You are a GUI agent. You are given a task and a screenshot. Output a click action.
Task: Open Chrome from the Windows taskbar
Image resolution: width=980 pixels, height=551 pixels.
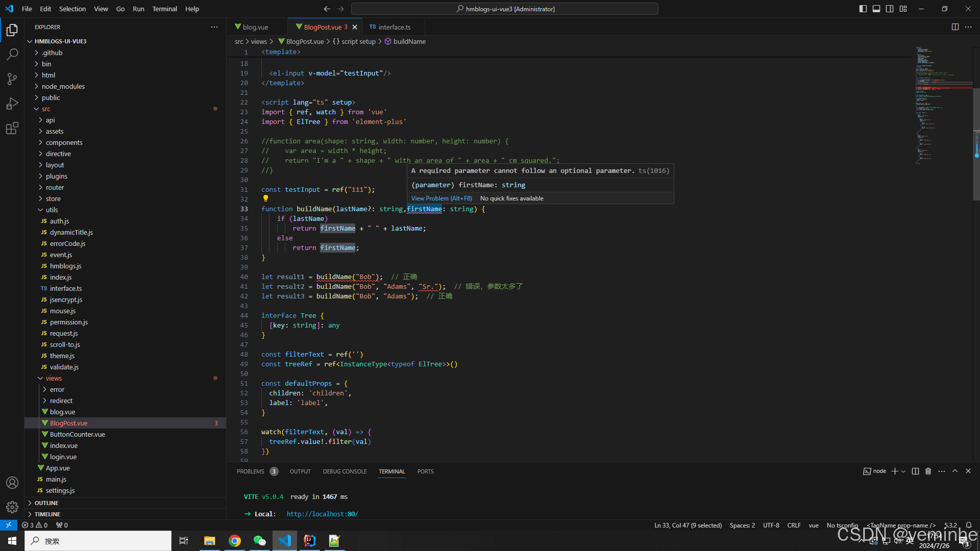tap(235, 541)
